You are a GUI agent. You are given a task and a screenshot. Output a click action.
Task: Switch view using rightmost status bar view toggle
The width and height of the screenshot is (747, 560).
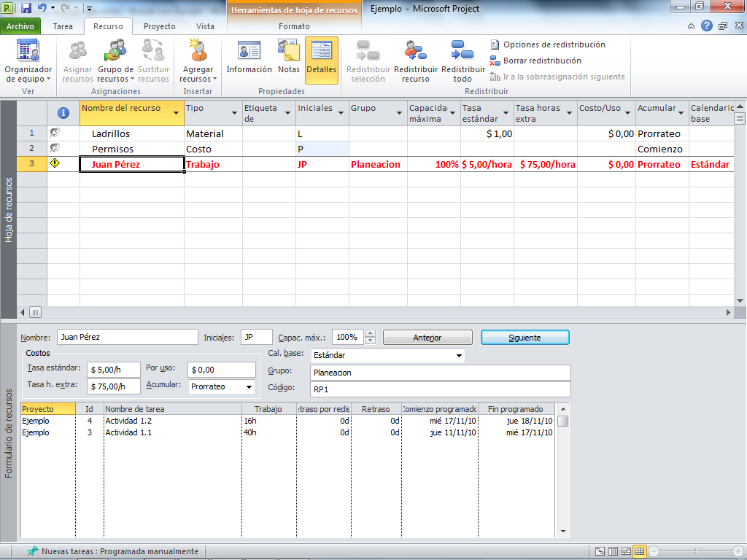[x=640, y=551]
